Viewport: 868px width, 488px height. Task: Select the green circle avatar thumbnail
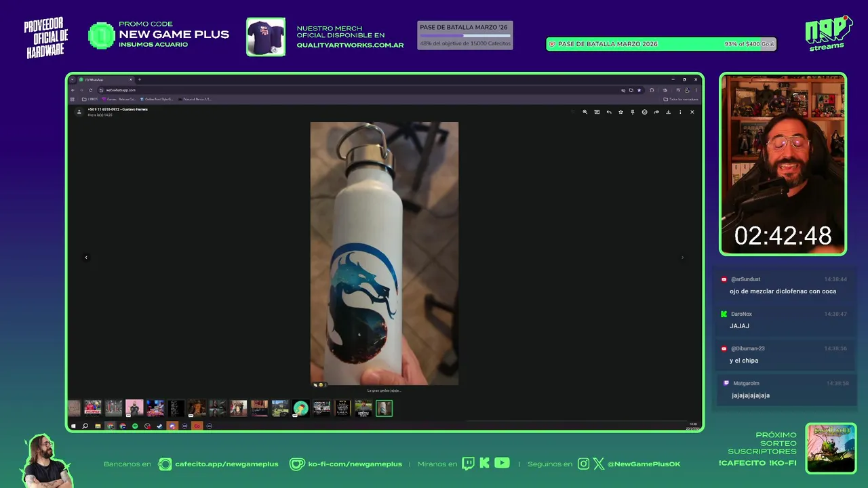pos(300,408)
